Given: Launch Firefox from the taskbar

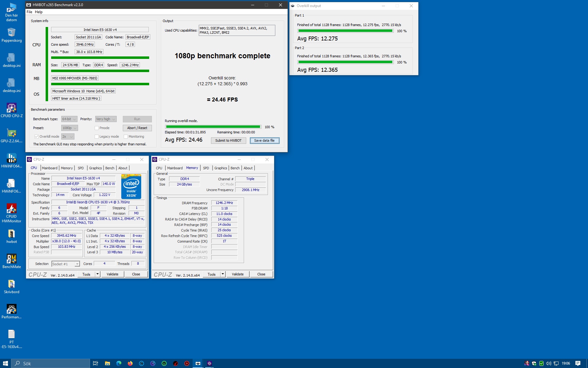Looking at the screenshot, I should click(x=130, y=363).
